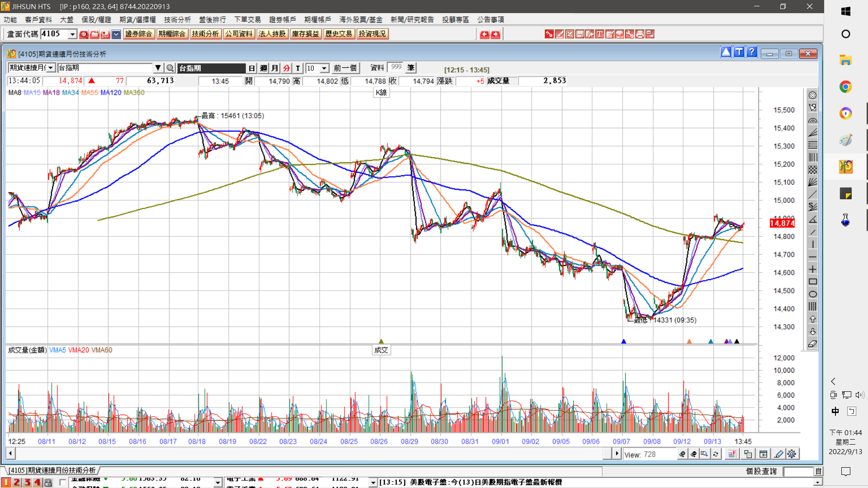Click the symbol search magnifier icon

pyautogui.click(x=170, y=68)
